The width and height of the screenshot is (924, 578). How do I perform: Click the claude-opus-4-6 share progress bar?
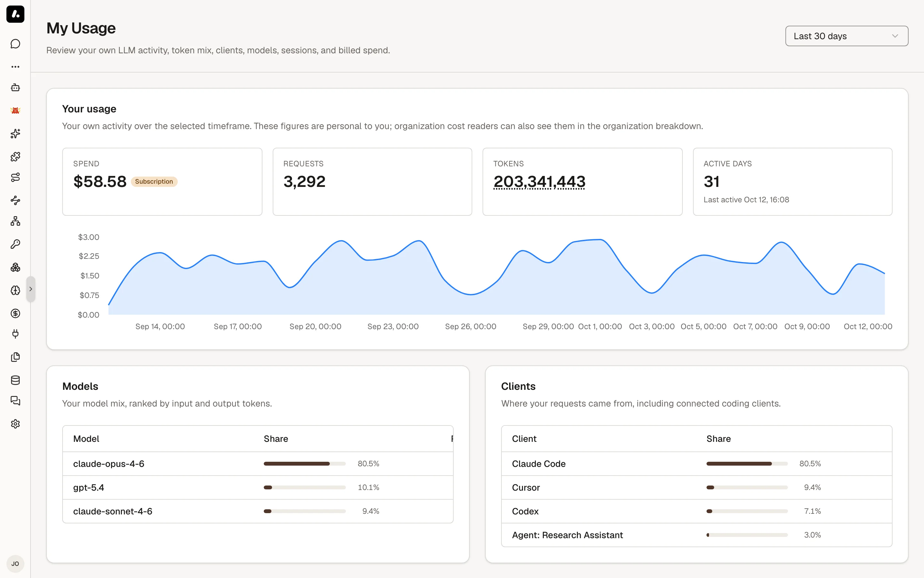[305, 464]
